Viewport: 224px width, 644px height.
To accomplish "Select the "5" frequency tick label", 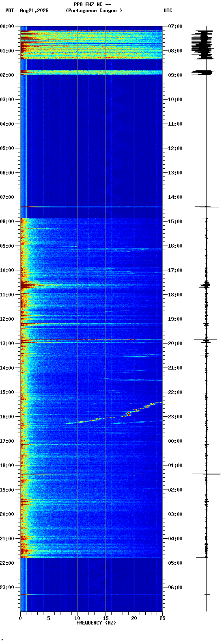I will (x=49, y=618).
